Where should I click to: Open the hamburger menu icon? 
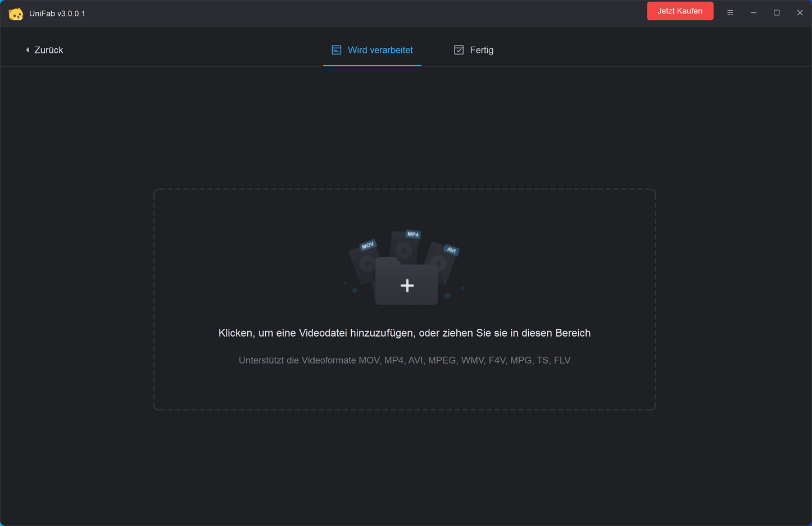(730, 12)
